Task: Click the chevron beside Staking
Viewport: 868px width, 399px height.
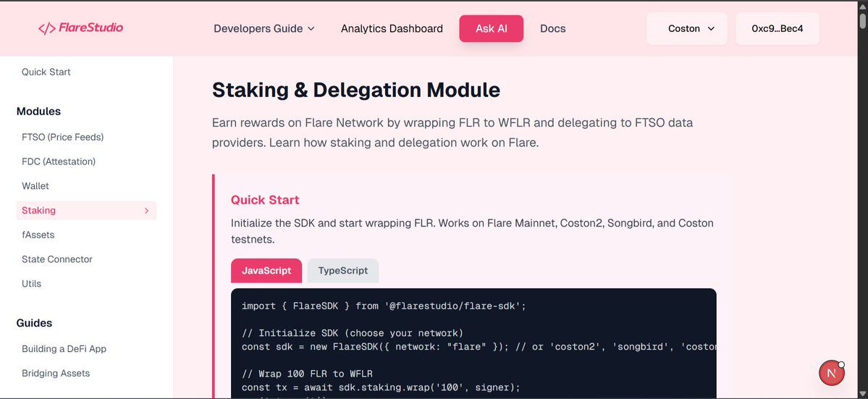Action: coord(147,210)
